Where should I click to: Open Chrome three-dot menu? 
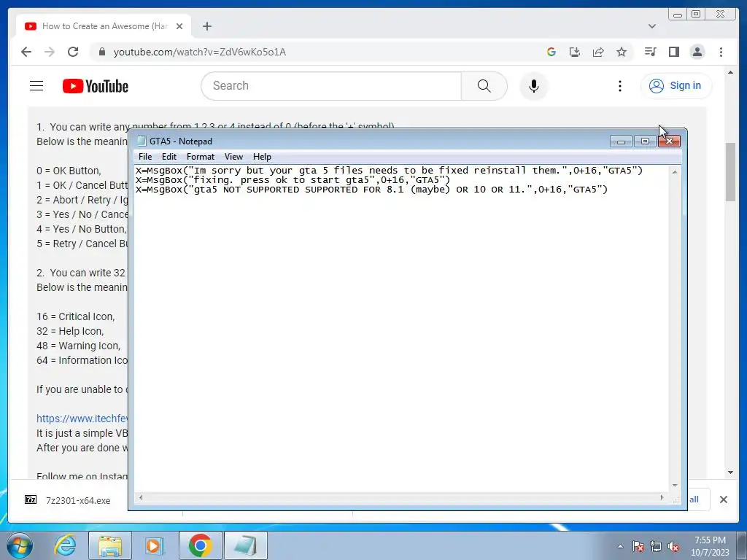pos(721,52)
